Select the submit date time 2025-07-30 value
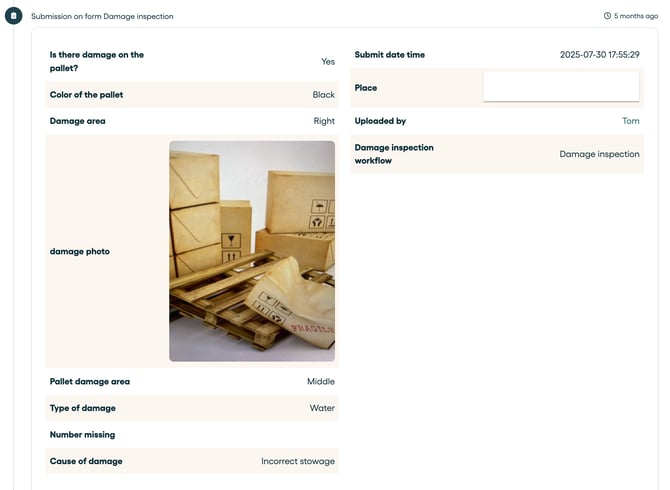This screenshot has height=490, width=670. (x=599, y=55)
